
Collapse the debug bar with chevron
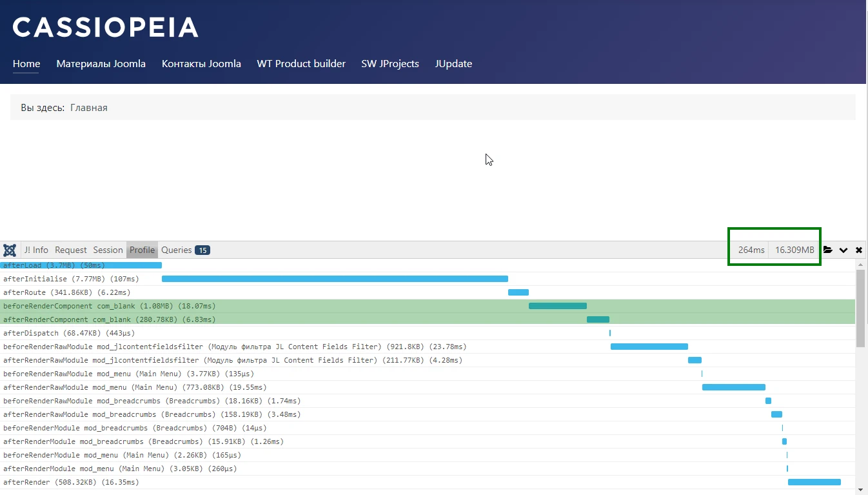point(843,250)
